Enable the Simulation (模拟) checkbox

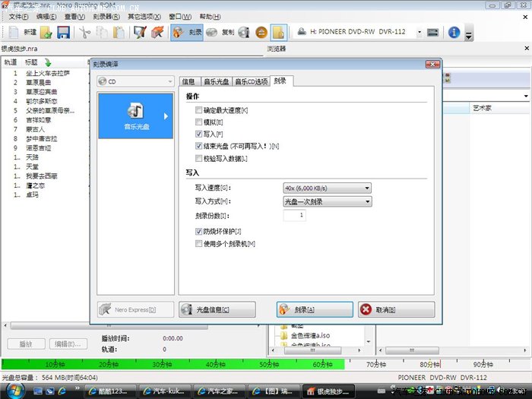199,122
